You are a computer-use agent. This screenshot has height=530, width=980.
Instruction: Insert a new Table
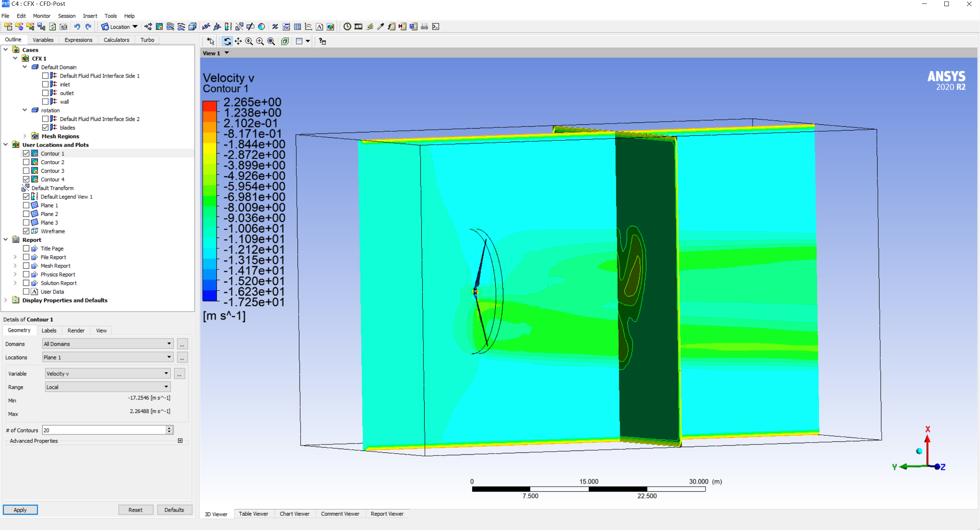coord(297,26)
